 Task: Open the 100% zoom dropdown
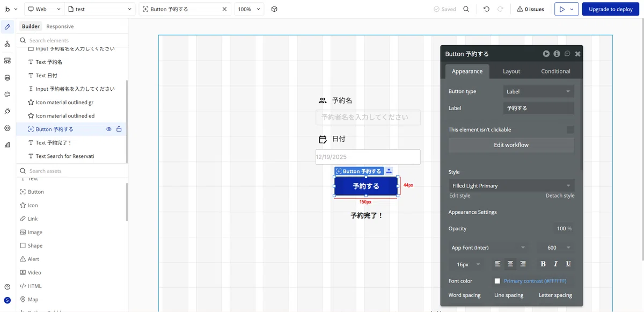click(x=250, y=9)
